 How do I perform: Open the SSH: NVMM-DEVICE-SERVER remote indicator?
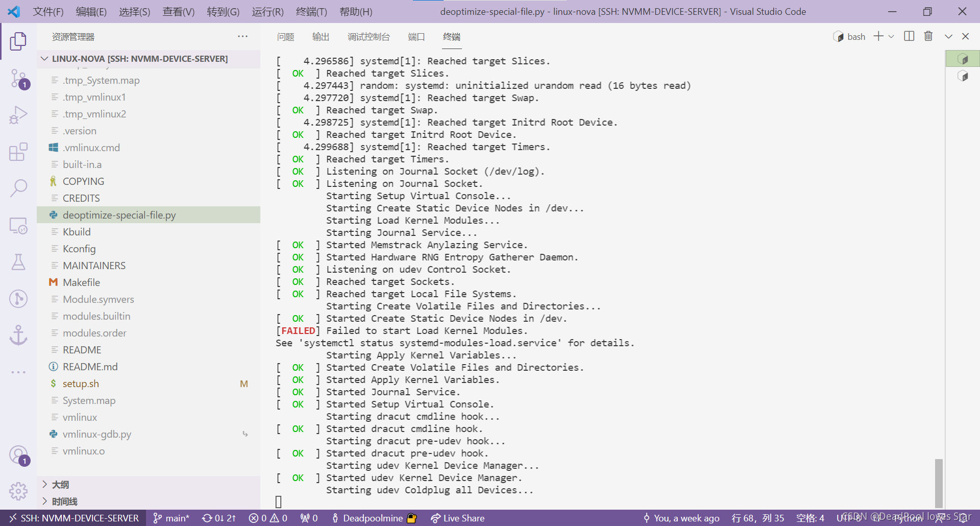(73, 518)
